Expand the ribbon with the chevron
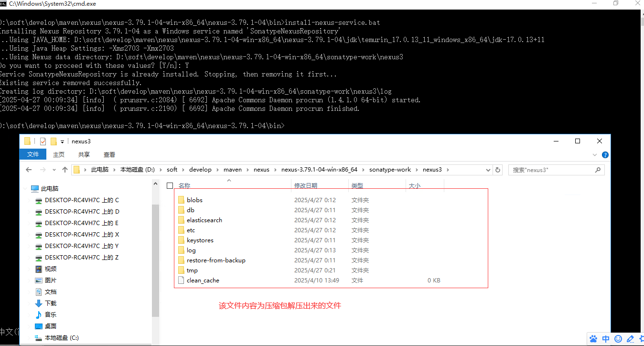 tap(595, 155)
